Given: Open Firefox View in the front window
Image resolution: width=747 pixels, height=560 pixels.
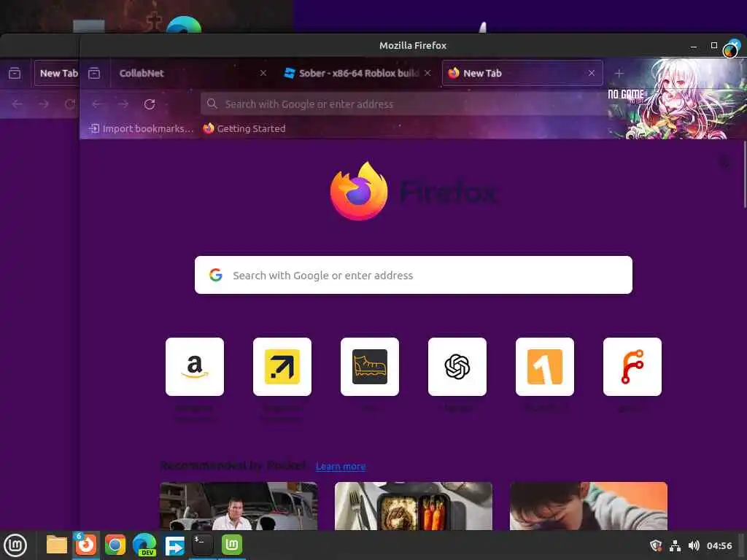Looking at the screenshot, I should click(x=94, y=73).
